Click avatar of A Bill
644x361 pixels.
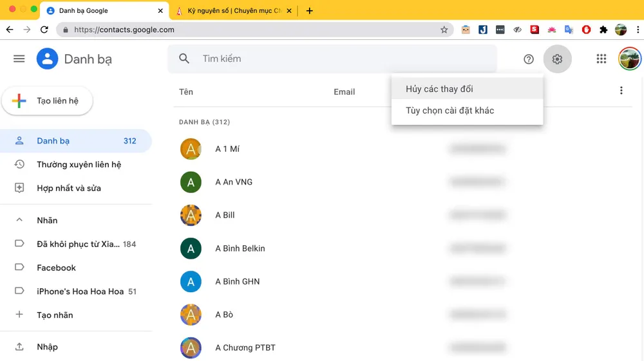(x=191, y=215)
